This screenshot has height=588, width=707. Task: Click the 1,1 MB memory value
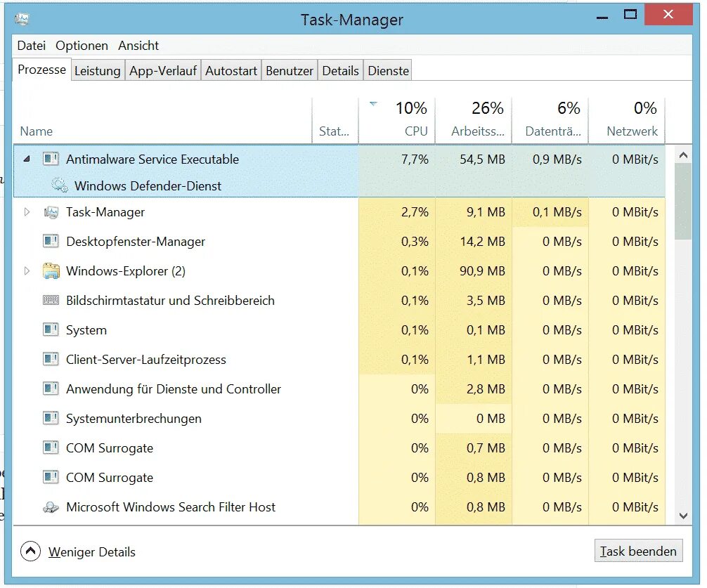click(x=486, y=360)
